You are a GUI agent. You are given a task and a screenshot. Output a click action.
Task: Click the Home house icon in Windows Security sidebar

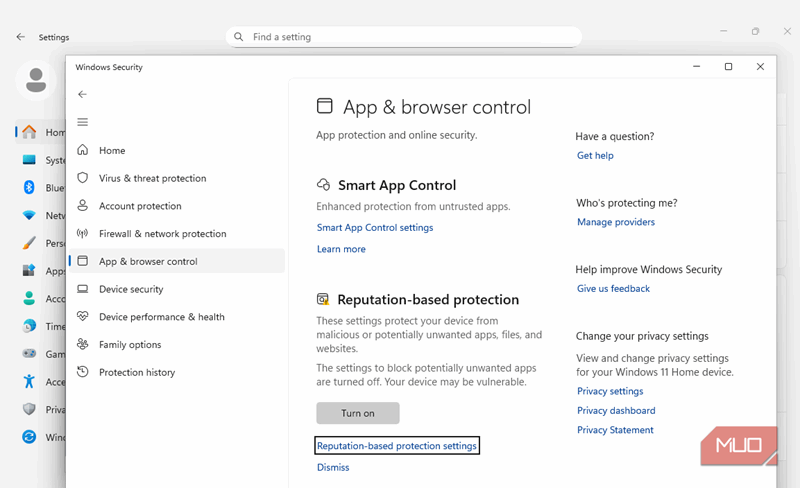click(83, 150)
